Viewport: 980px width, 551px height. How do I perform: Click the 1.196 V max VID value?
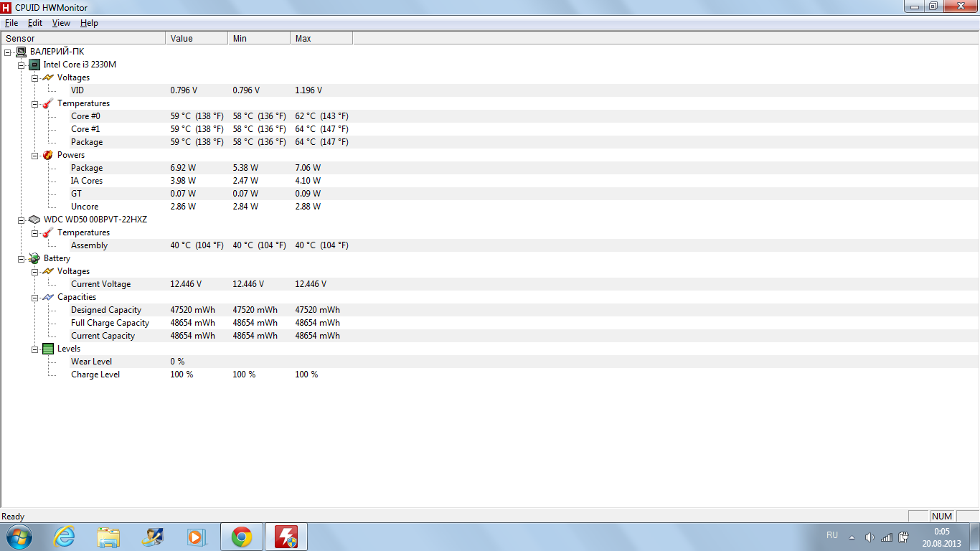[x=308, y=90]
